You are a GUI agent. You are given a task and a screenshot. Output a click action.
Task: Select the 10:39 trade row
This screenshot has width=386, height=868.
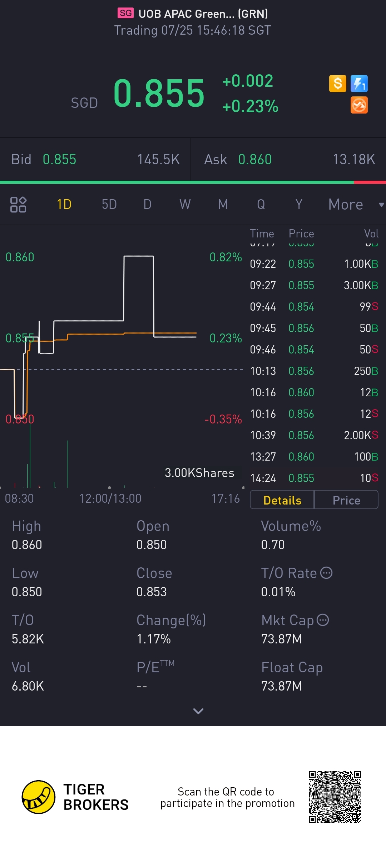[x=314, y=435]
